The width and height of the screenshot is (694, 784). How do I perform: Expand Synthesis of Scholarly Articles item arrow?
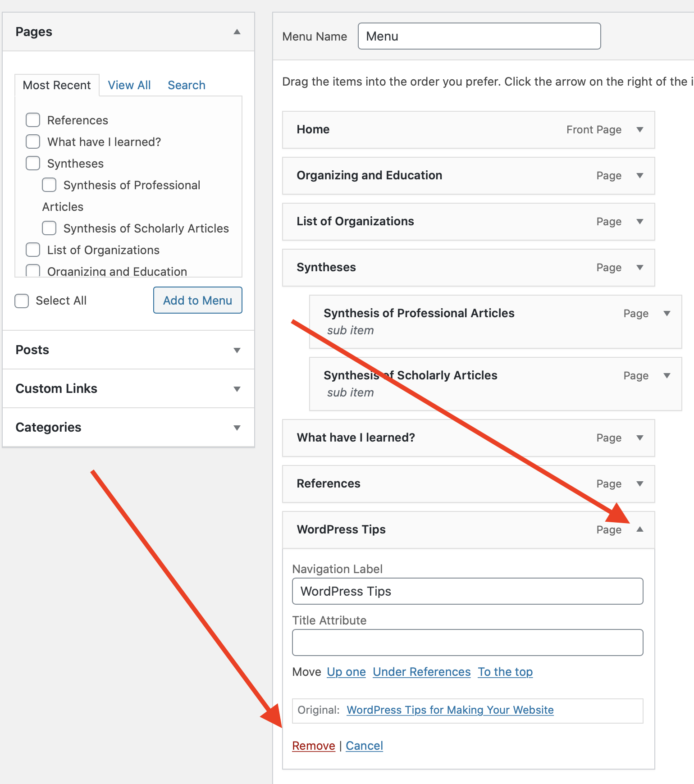pos(667,376)
